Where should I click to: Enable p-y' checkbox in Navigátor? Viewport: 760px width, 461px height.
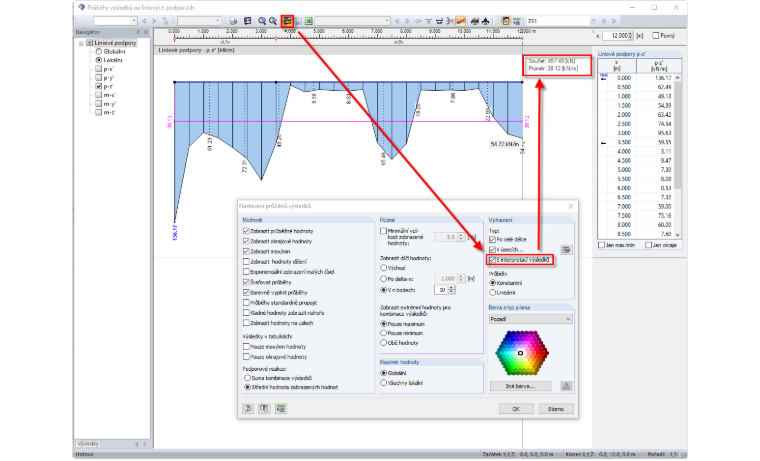(x=98, y=78)
